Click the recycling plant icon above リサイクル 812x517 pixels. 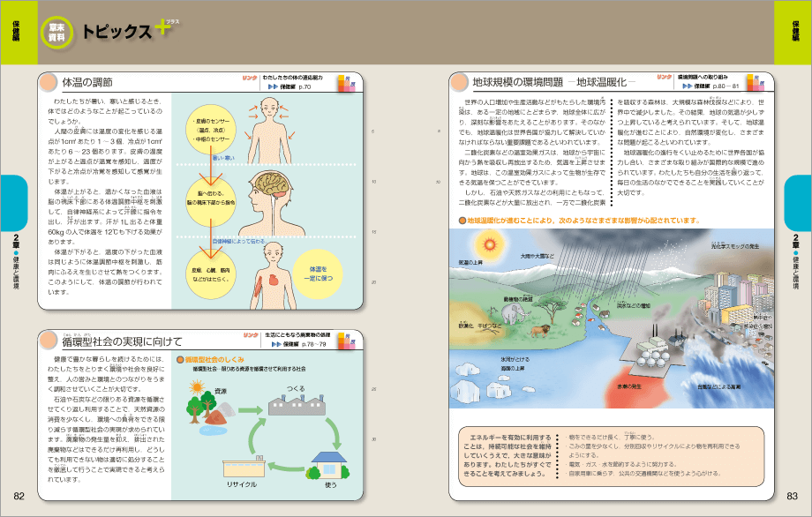244,467
